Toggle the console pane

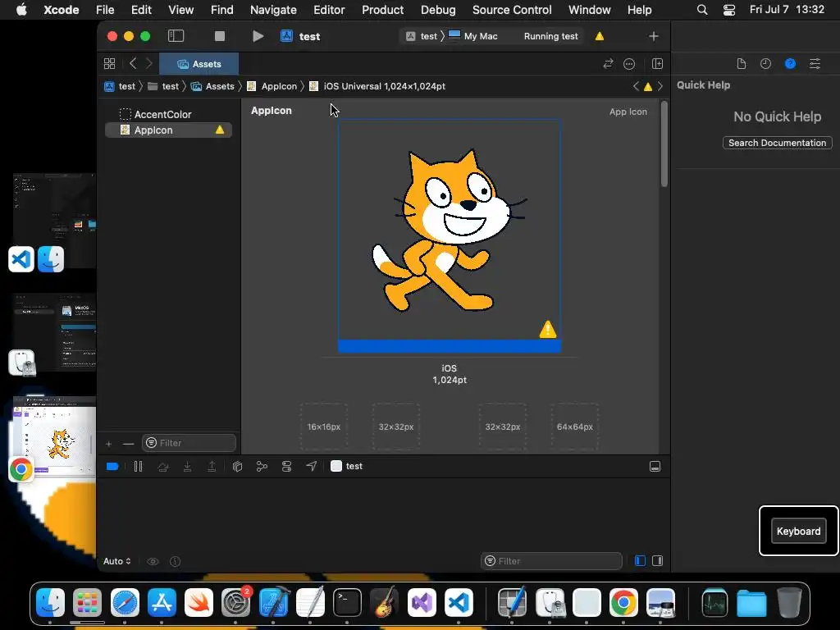point(658,561)
